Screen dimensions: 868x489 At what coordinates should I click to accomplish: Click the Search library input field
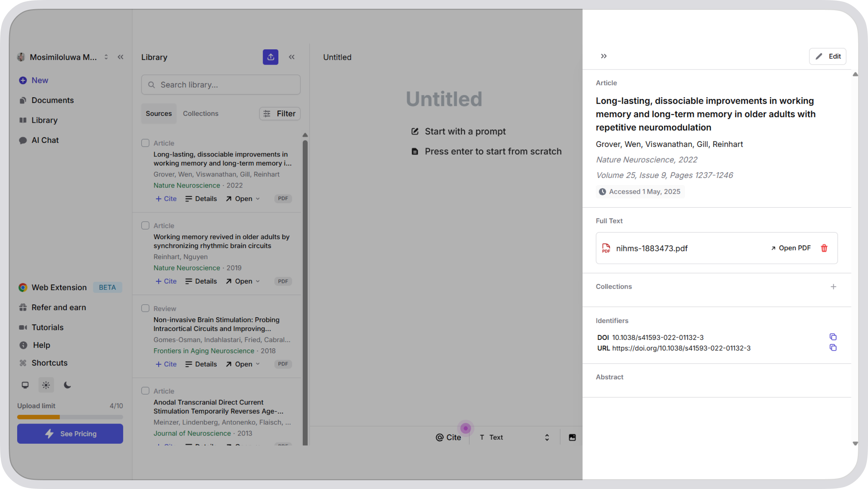221,85
